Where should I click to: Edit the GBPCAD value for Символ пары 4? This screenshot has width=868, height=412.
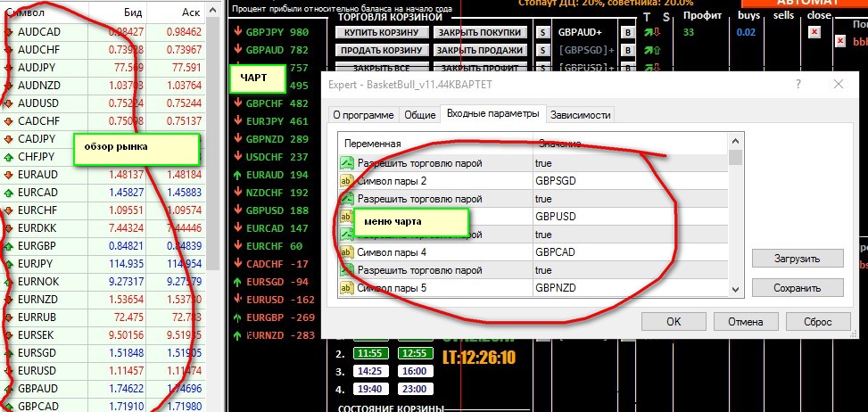click(630, 252)
